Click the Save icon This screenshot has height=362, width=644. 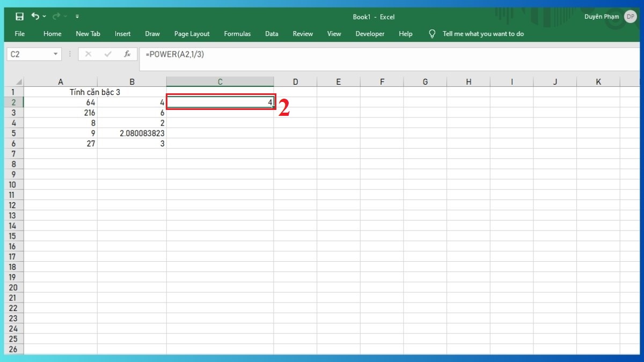tap(20, 17)
